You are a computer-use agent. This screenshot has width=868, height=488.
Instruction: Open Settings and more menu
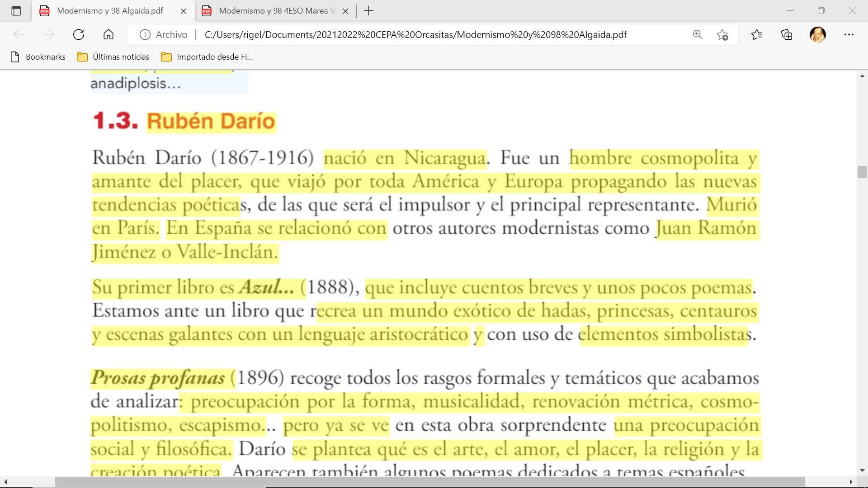coord(849,35)
